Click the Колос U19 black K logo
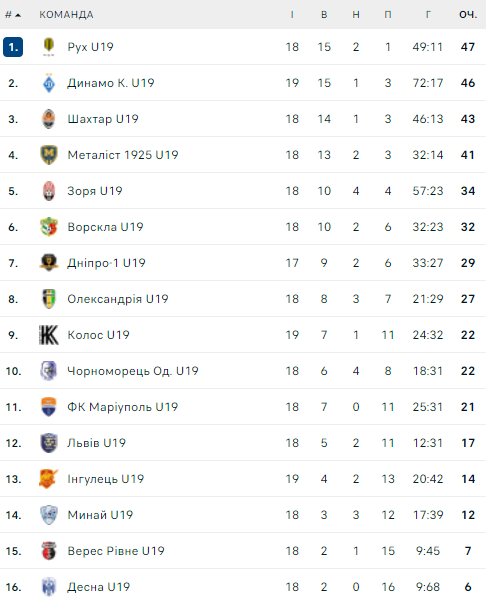Viewport: 486px width, 603px height. tap(48, 335)
